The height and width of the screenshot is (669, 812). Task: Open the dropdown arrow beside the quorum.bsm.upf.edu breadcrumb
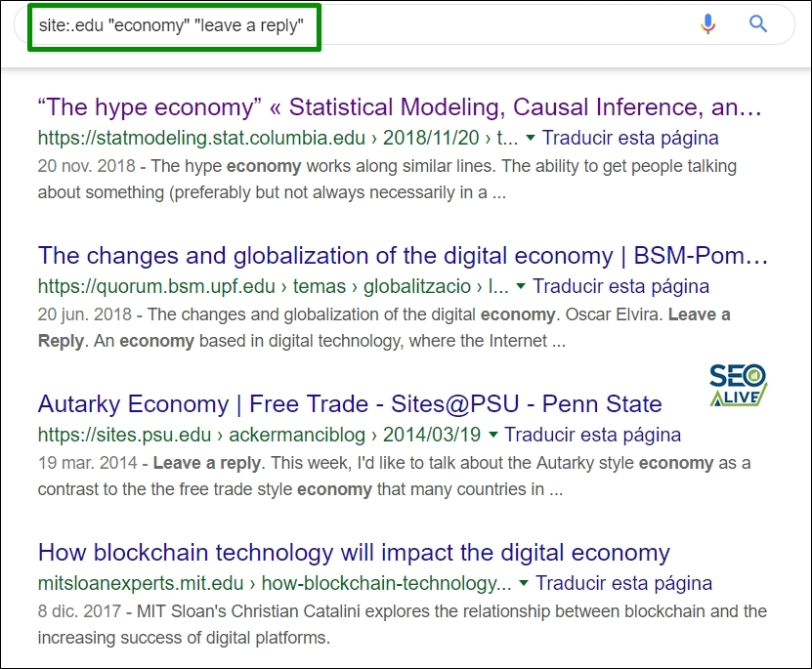(x=522, y=286)
